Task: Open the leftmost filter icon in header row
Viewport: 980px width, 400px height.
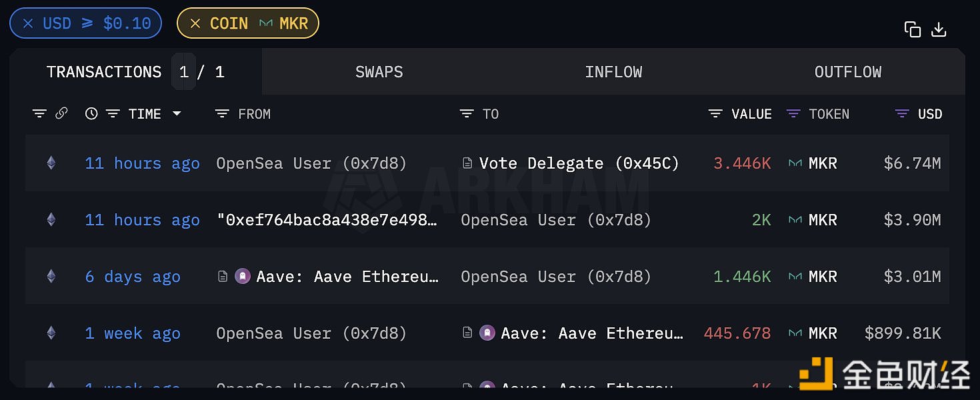Action: (x=39, y=114)
